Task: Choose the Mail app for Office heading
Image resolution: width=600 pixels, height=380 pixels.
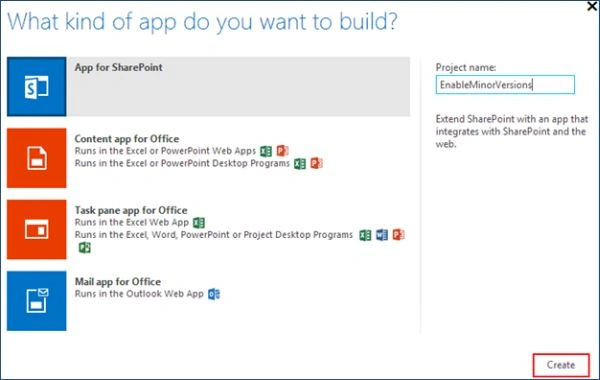Action: tap(117, 282)
